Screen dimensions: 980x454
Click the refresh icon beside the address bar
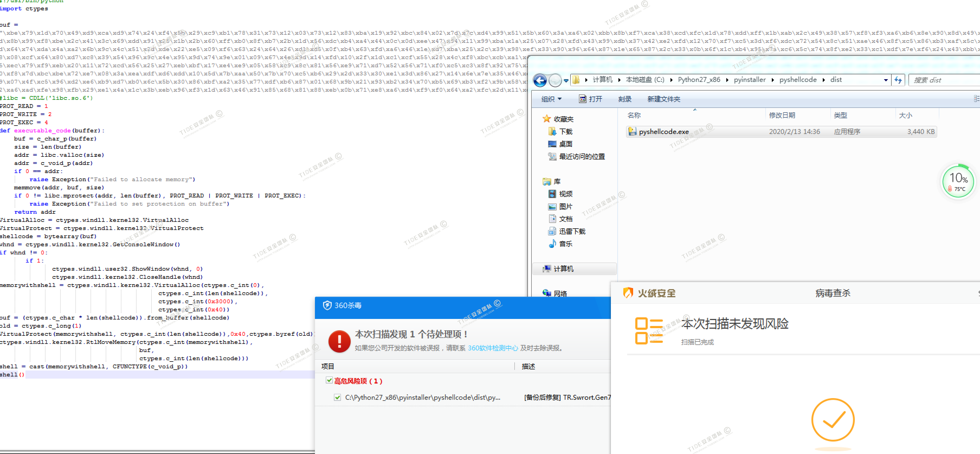[x=898, y=80]
